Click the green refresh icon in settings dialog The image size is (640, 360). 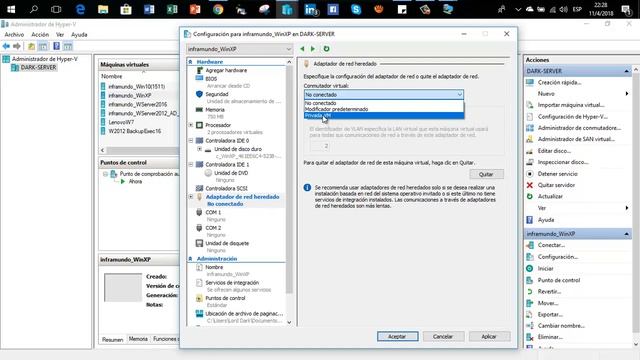(326, 49)
